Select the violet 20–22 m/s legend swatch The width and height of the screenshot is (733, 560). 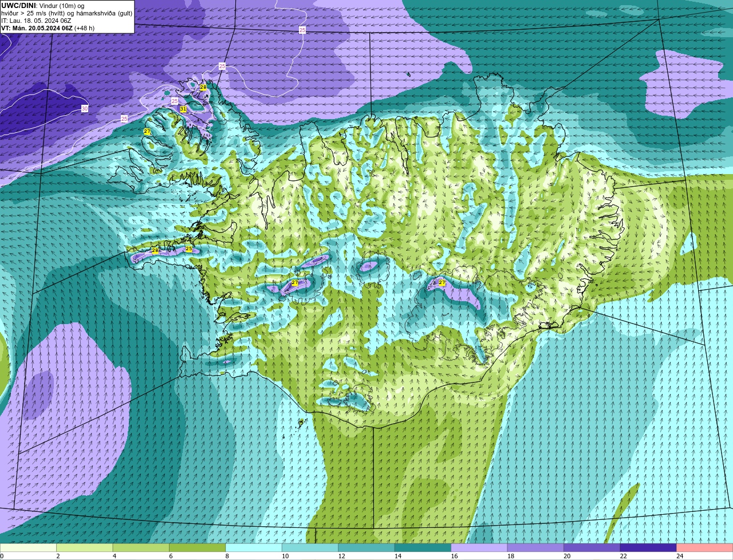click(592, 547)
